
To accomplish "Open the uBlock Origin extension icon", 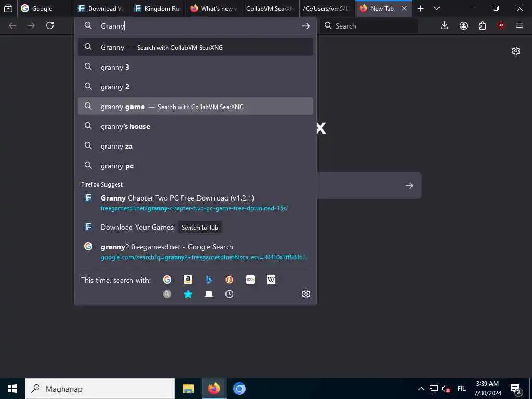I will (500, 26).
